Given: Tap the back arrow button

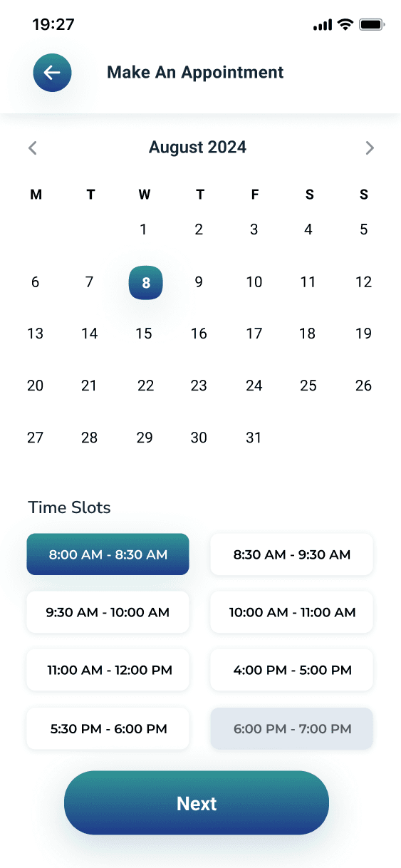Looking at the screenshot, I should [x=52, y=73].
